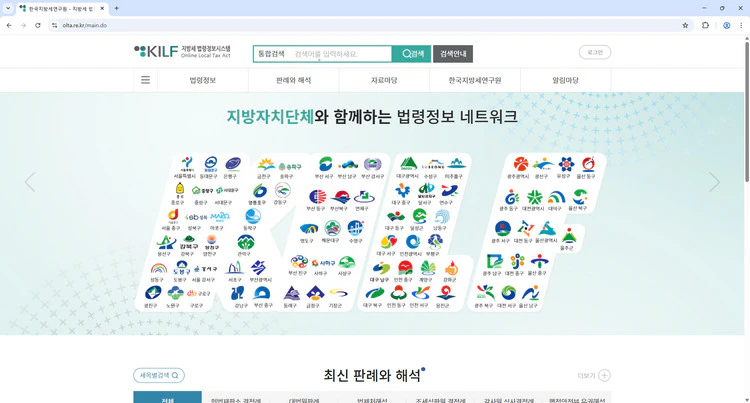Click the 송파구 emblem
The width and height of the screenshot is (750, 403).
coord(289,166)
